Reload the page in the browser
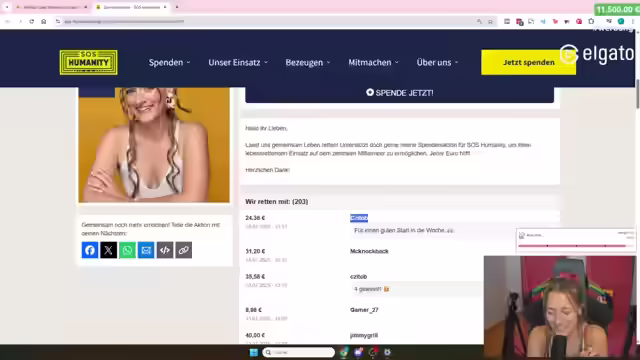Image resolution: width=640 pixels, height=360 pixels. pyautogui.click(x=31, y=21)
